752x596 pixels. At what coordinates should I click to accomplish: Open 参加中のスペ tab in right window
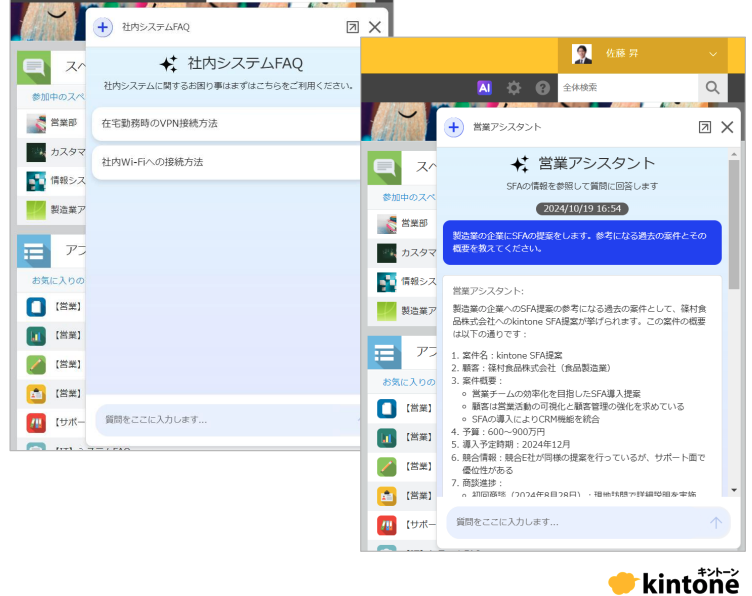click(x=409, y=198)
